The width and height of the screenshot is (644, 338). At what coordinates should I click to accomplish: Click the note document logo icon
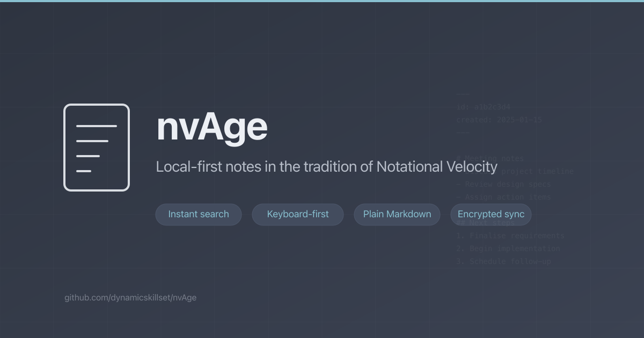(97, 148)
